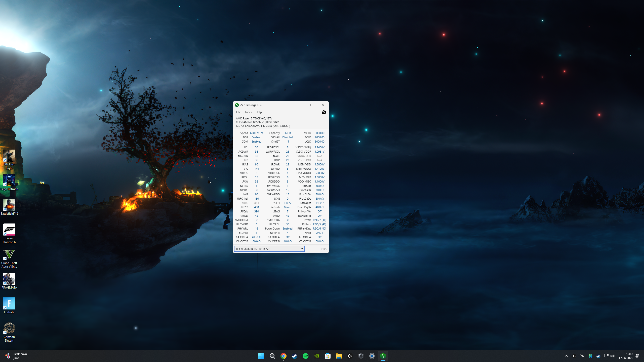644x362 pixels.
Task: Open the NVIDIA app taskbar icon
Action: click(317, 356)
